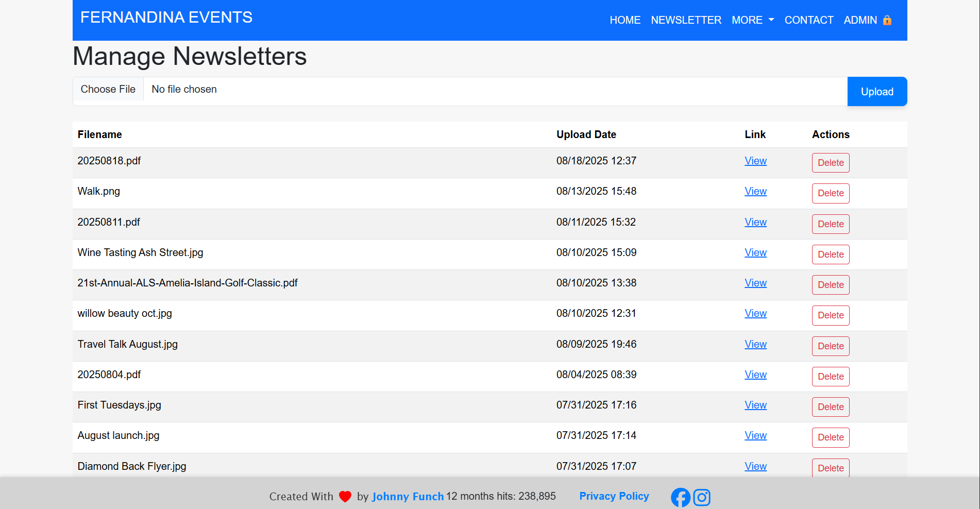Click the Filename column header
This screenshot has width=980, height=509.
click(x=100, y=134)
